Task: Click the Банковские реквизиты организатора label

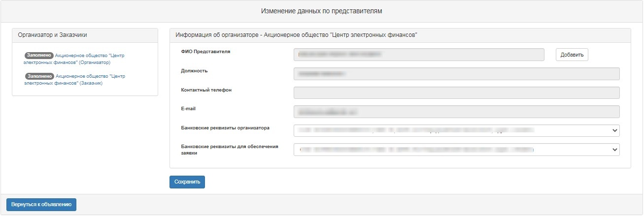Action: 226,128
